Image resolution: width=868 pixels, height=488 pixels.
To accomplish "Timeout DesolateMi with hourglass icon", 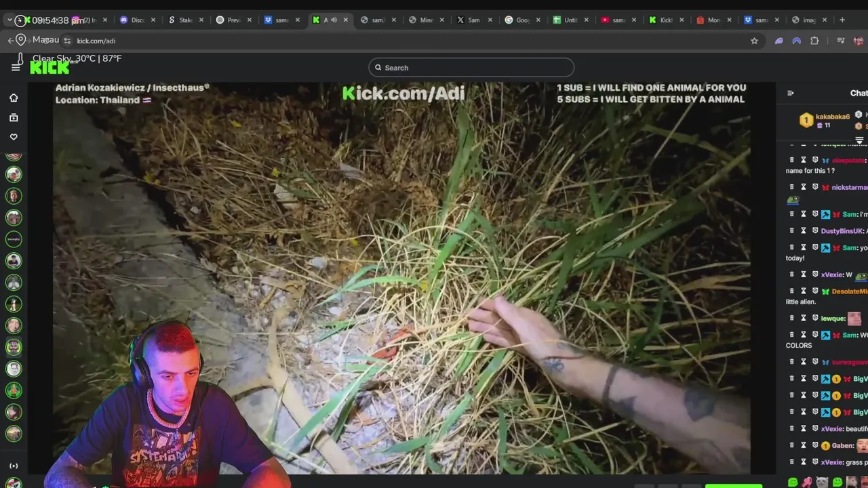I will 804,291.
